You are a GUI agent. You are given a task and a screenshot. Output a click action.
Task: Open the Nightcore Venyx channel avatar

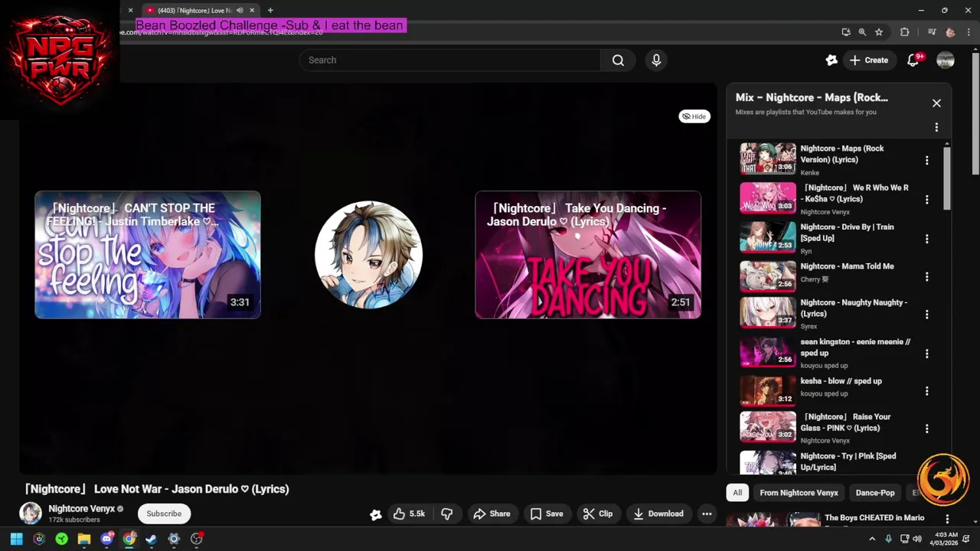(31, 514)
